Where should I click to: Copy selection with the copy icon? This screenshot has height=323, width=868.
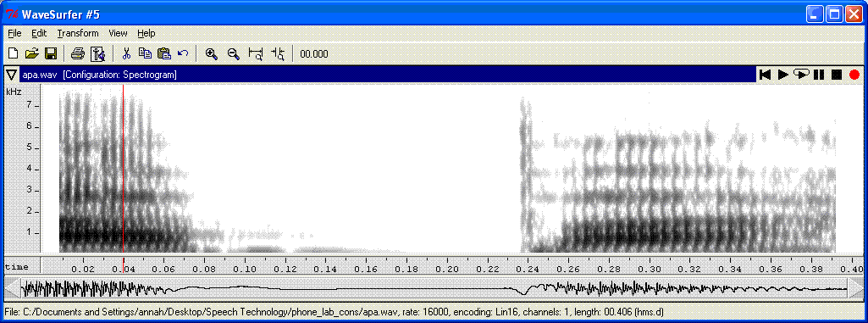145,53
